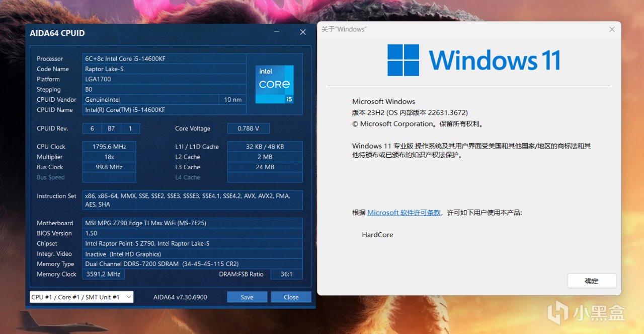Click the DRAM:FSB Ratio value 36:1

pyautogui.click(x=287, y=275)
